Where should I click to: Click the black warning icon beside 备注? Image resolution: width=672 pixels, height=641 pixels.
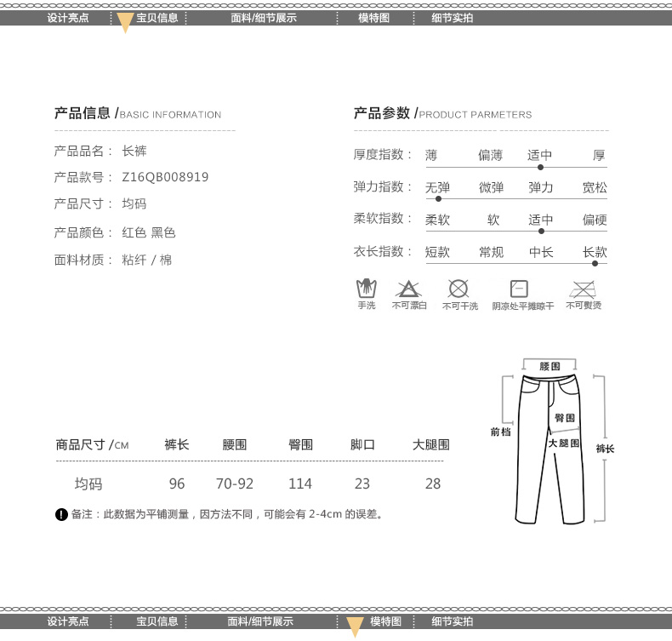61,514
